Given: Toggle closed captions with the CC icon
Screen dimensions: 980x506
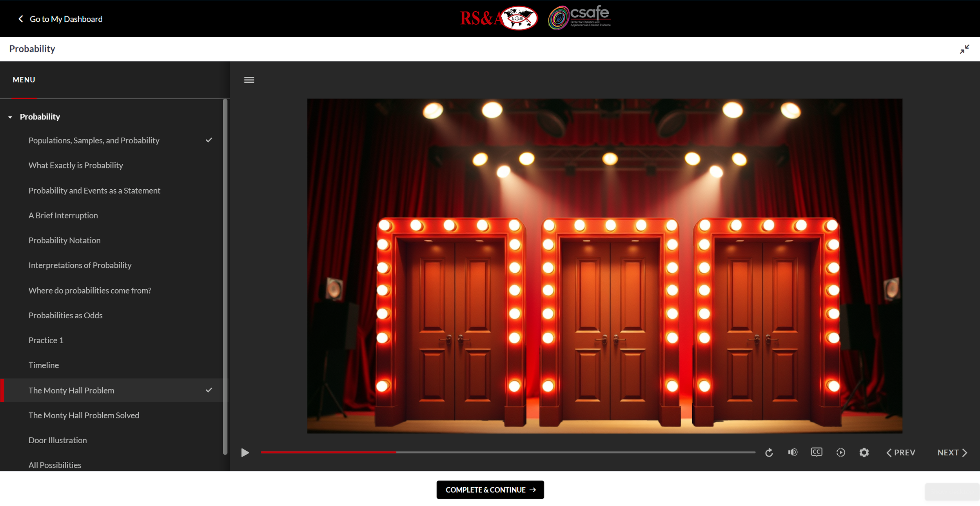Looking at the screenshot, I should [x=817, y=452].
